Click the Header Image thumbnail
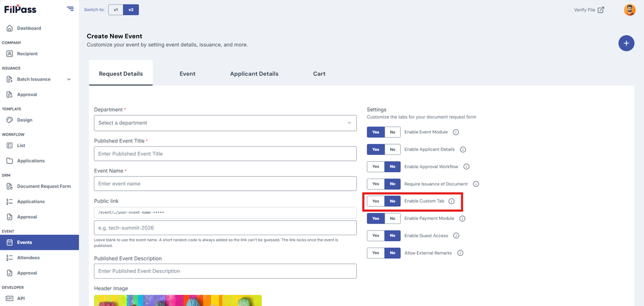 tap(178, 300)
